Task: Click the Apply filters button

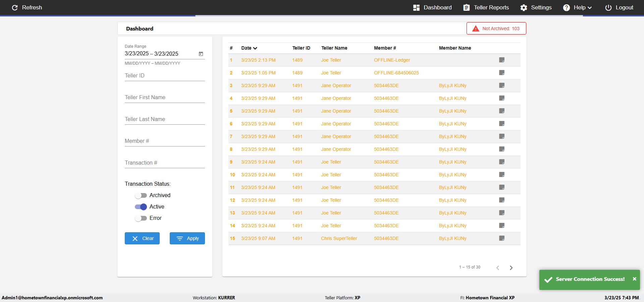Action: [187, 238]
